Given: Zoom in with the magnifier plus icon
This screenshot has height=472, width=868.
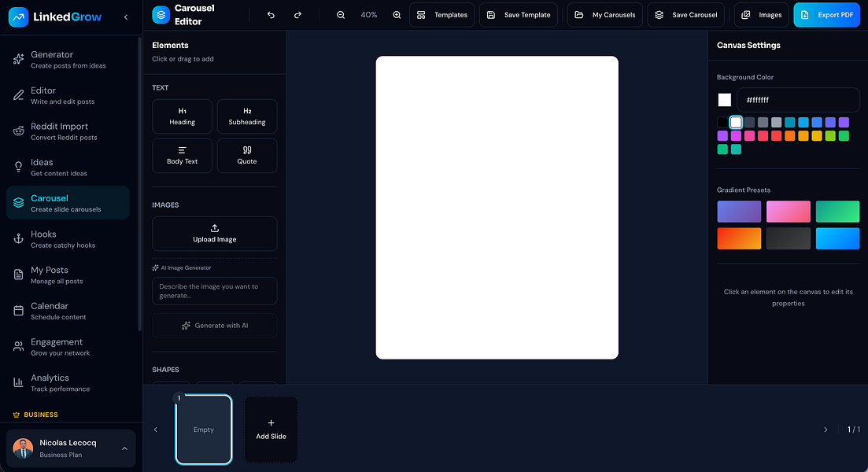Looking at the screenshot, I should coord(397,15).
